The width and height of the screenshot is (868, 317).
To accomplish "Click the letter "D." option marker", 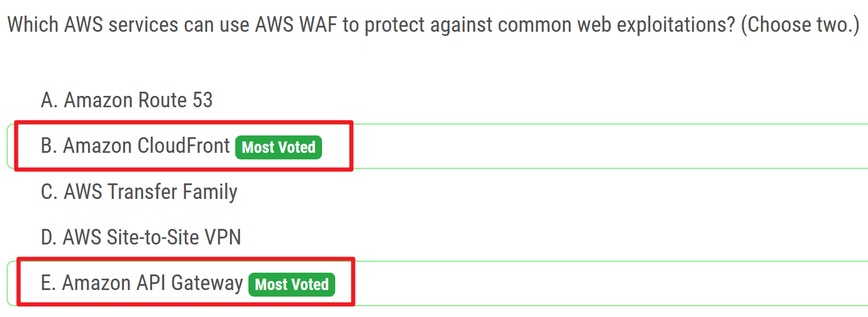I will 49,237.
